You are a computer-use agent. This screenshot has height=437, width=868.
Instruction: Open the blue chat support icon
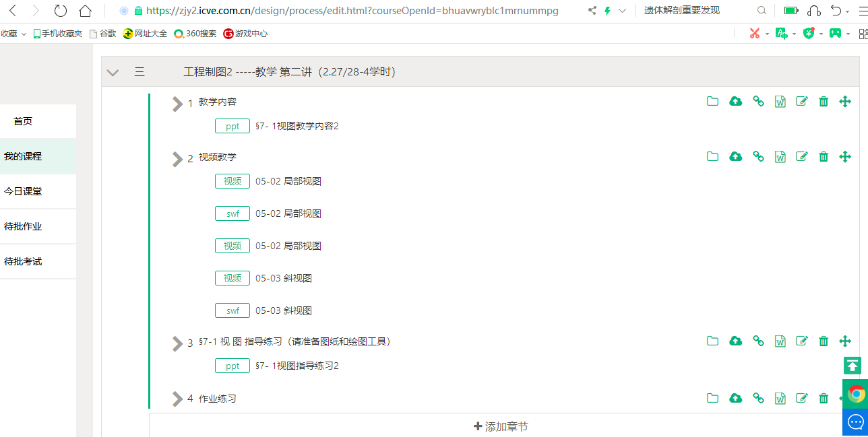click(x=855, y=422)
